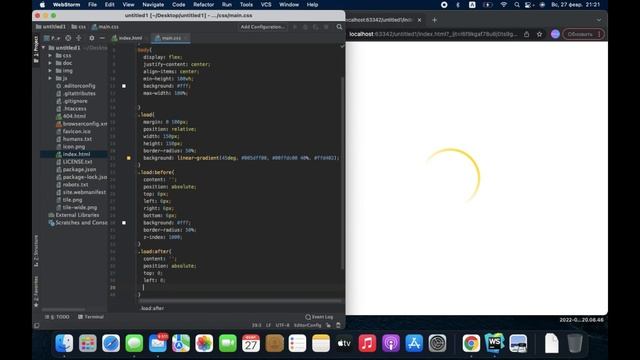The width and height of the screenshot is (640, 360).
Task: Open a new Chrome tab with plus button
Action: (434, 20)
